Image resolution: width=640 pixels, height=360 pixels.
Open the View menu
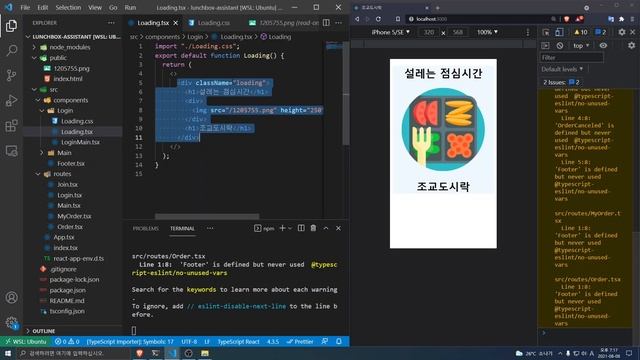tap(95, 7)
